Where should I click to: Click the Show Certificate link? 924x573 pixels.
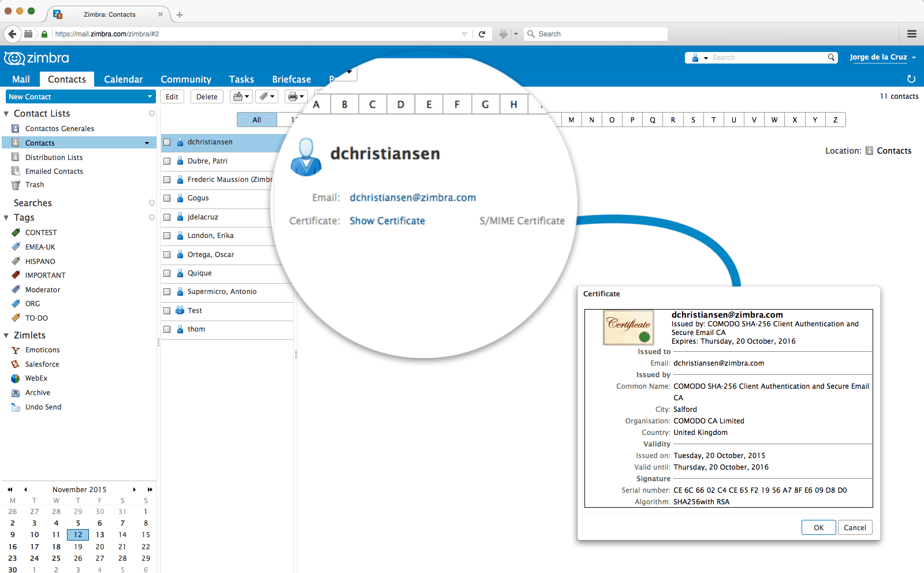point(388,221)
